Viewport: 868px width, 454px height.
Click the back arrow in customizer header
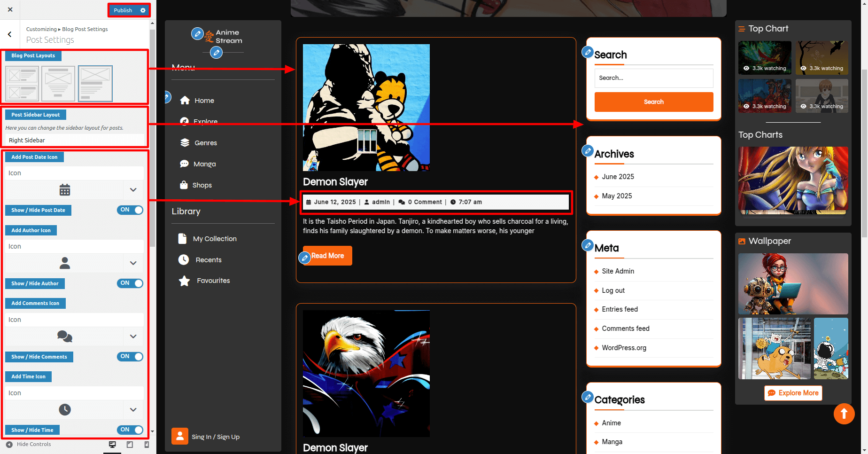(x=10, y=34)
